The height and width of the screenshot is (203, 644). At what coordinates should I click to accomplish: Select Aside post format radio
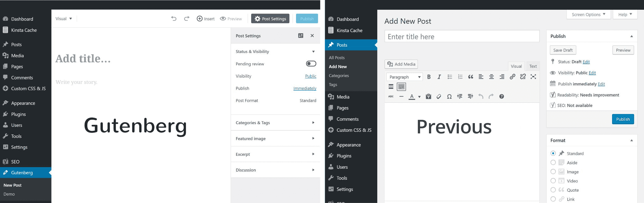click(x=553, y=162)
